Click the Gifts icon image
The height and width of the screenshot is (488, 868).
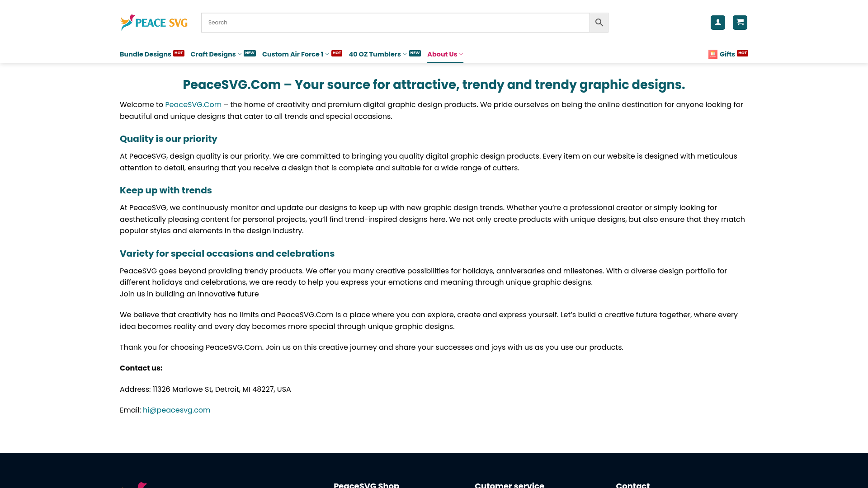713,54
